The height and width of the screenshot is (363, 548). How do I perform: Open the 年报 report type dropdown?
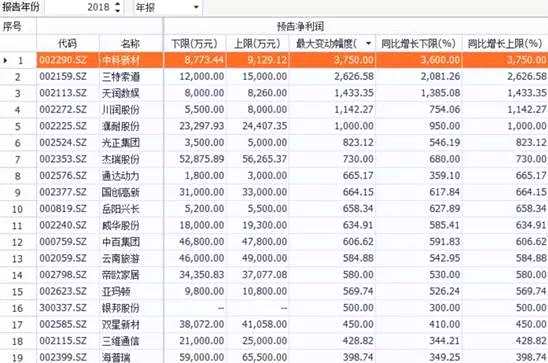[196, 7]
